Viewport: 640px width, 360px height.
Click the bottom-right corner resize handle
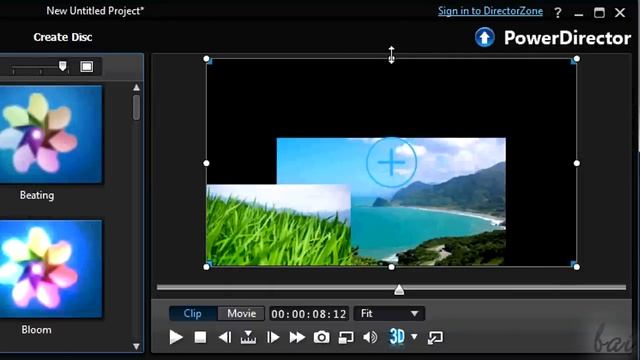(x=576, y=267)
